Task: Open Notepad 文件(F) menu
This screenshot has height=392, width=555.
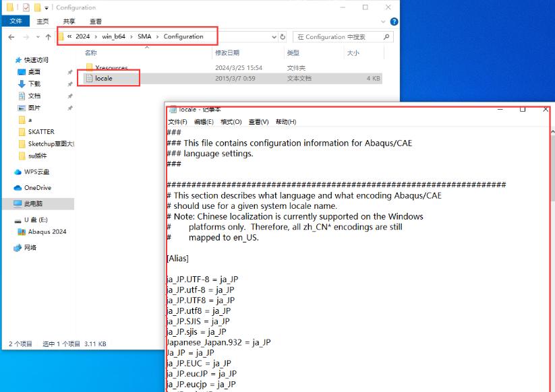Action: click(x=177, y=122)
